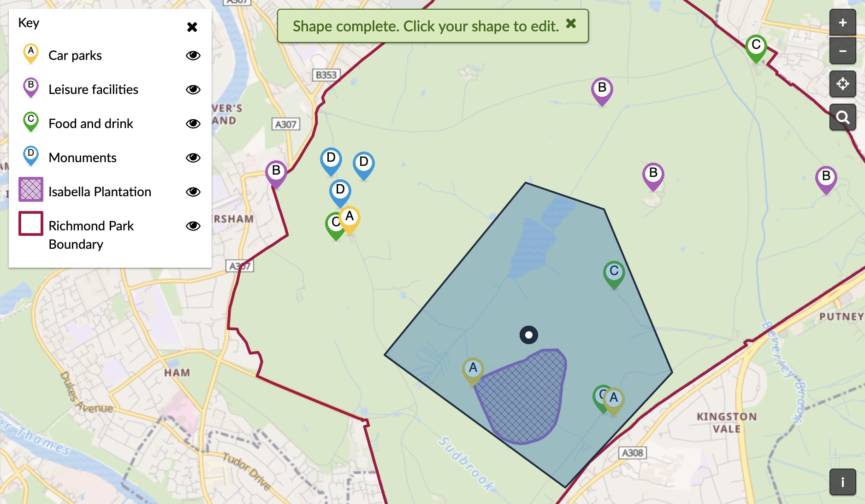Click the green C marker at top right
865x504 pixels.
[756, 47]
